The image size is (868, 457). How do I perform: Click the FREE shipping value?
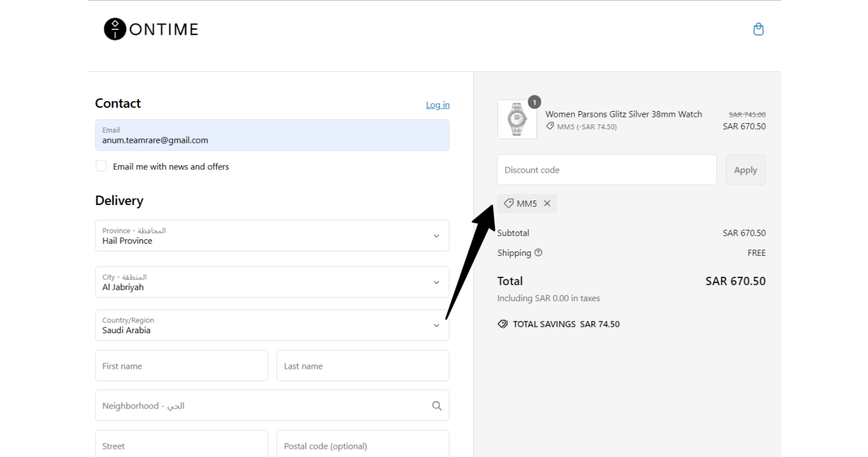coord(756,253)
